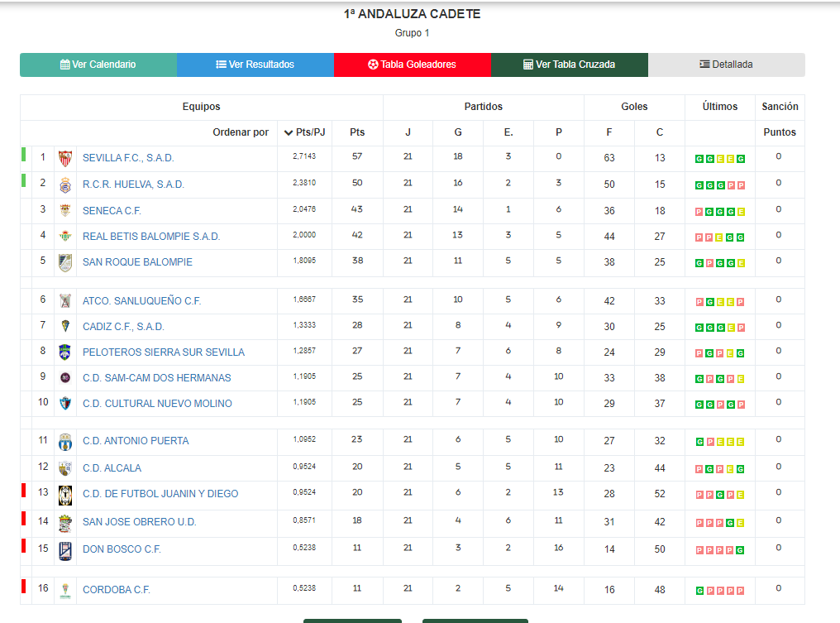Sort by C goals-against header
Screen dimensions: 840x623
(x=660, y=132)
